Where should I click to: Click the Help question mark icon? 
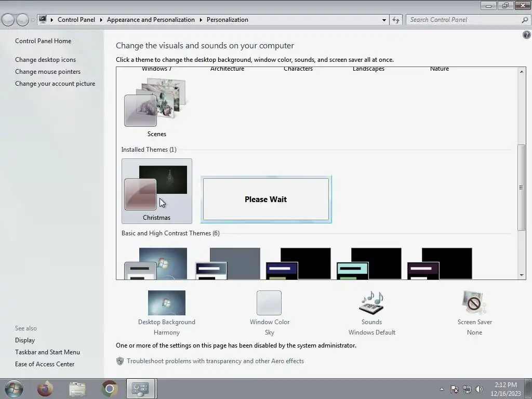[527, 35]
